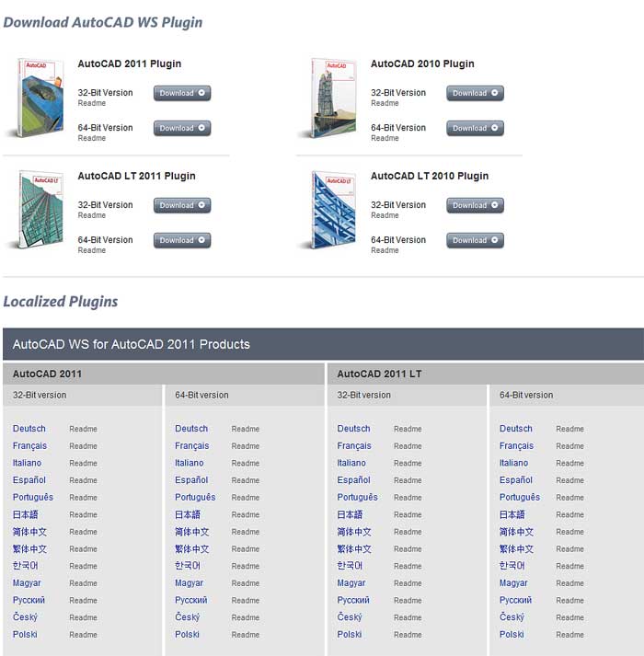The height and width of the screenshot is (656, 644).
Task: Select 한국어 under AutoCAD 2011 LT 64-Bit
Action: tap(512, 566)
